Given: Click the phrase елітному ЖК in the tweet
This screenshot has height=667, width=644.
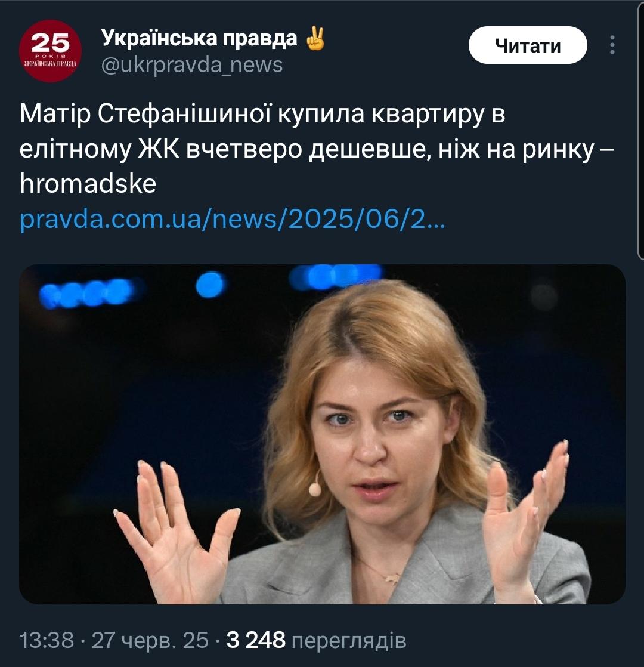Looking at the screenshot, I should (100, 149).
